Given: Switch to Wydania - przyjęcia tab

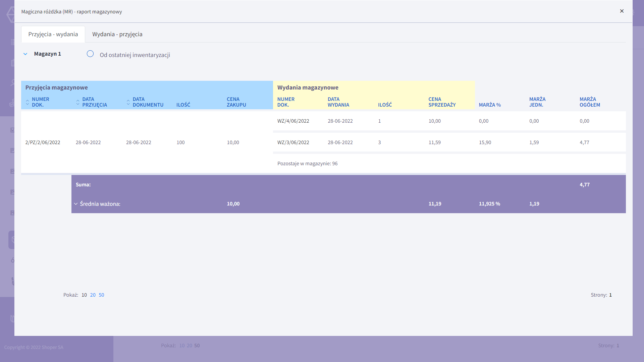Looking at the screenshot, I should click(117, 34).
